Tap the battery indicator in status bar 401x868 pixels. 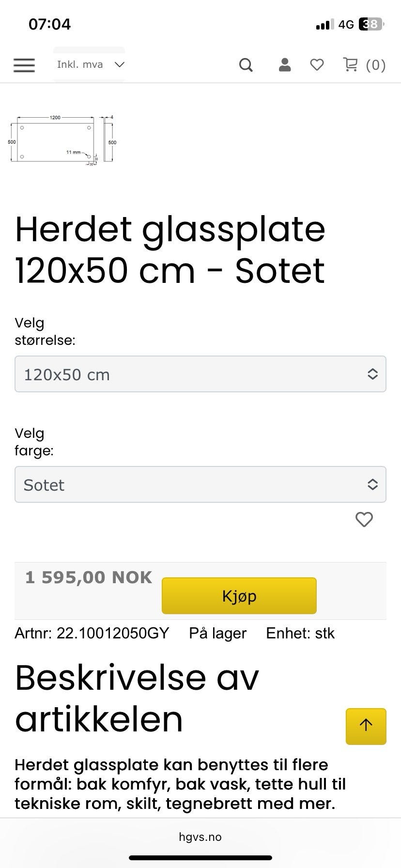(371, 24)
